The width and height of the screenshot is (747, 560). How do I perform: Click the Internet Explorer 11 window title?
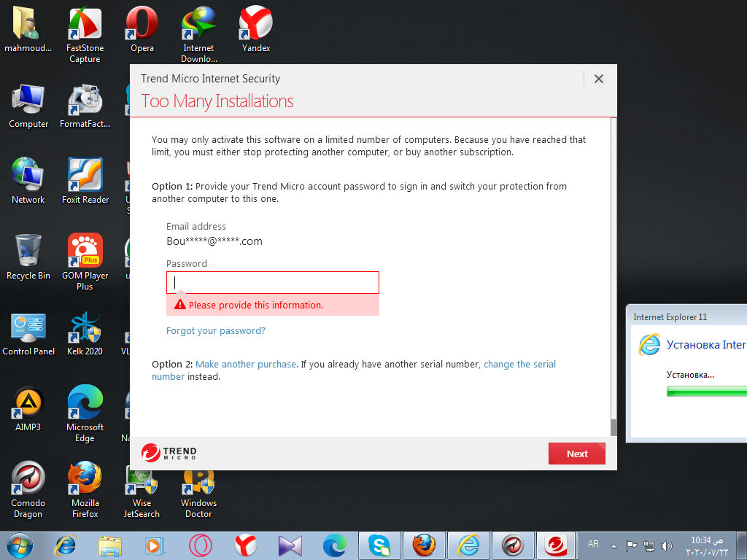coord(670,317)
